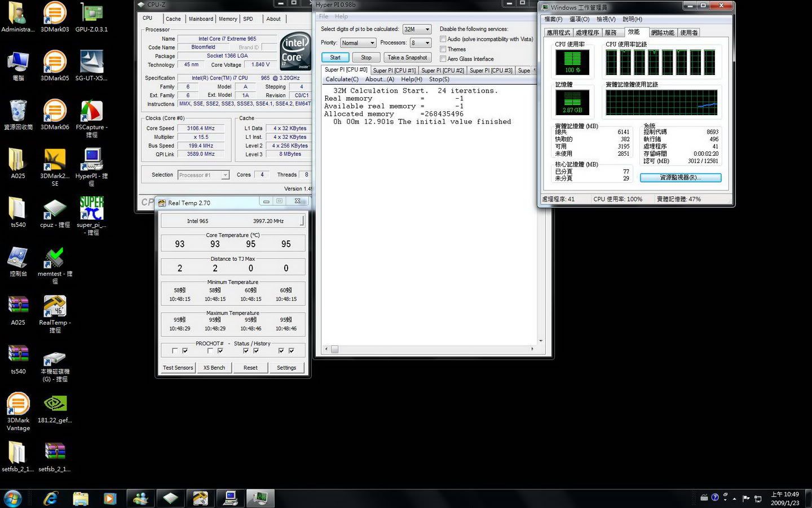
Task: Open the 網路功能 tab in Task Manager
Action: coord(663,33)
